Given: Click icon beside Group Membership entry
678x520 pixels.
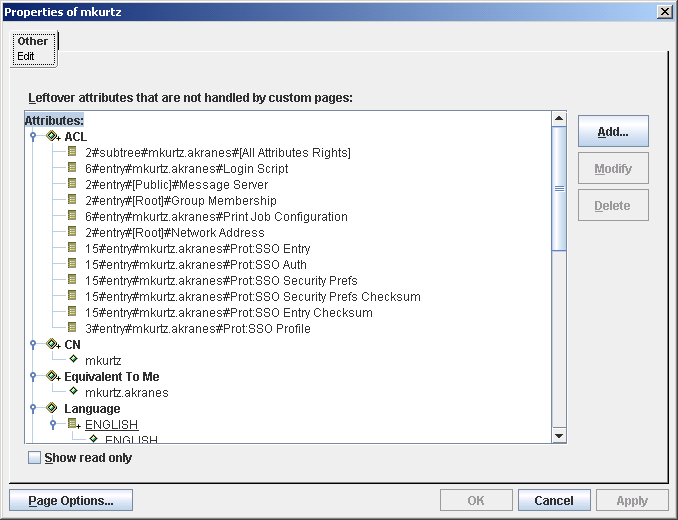Looking at the screenshot, I should [x=72, y=199].
